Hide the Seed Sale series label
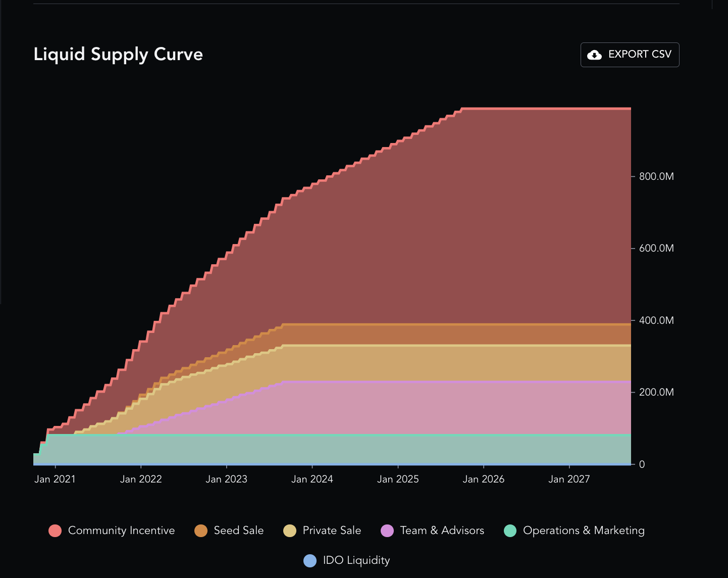Viewport: 728px width, 578px height. point(239,531)
